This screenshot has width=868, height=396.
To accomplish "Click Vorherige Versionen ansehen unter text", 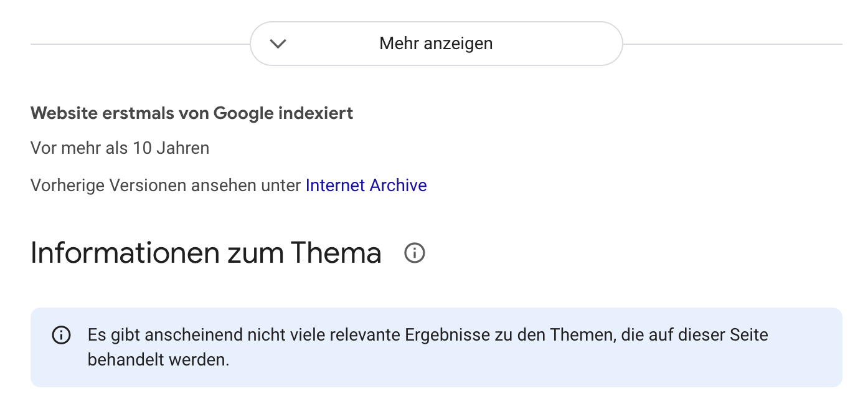I will pyautogui.click(x=165, y=185).
